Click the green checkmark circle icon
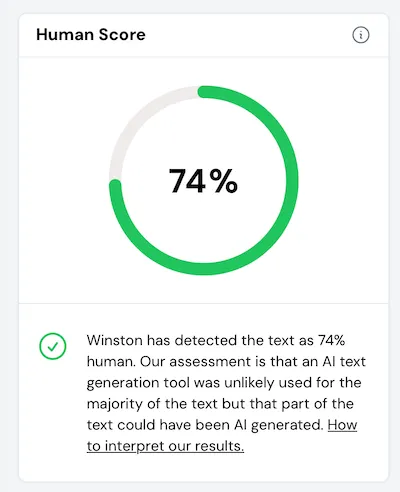This screenshot has width=400, height=492. [53, 346]
